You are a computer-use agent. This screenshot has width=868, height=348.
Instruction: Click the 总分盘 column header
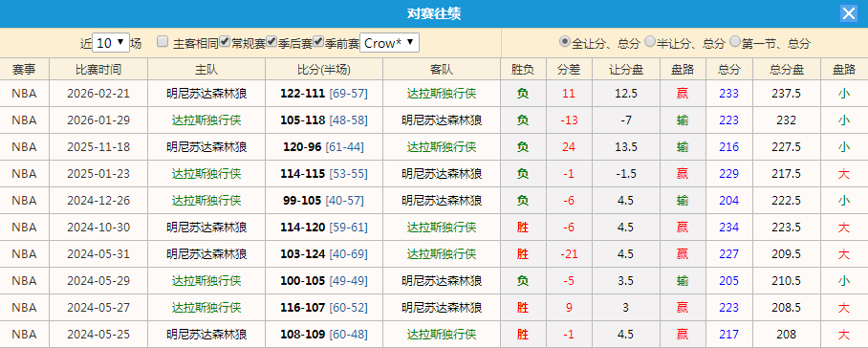point(787,69)
